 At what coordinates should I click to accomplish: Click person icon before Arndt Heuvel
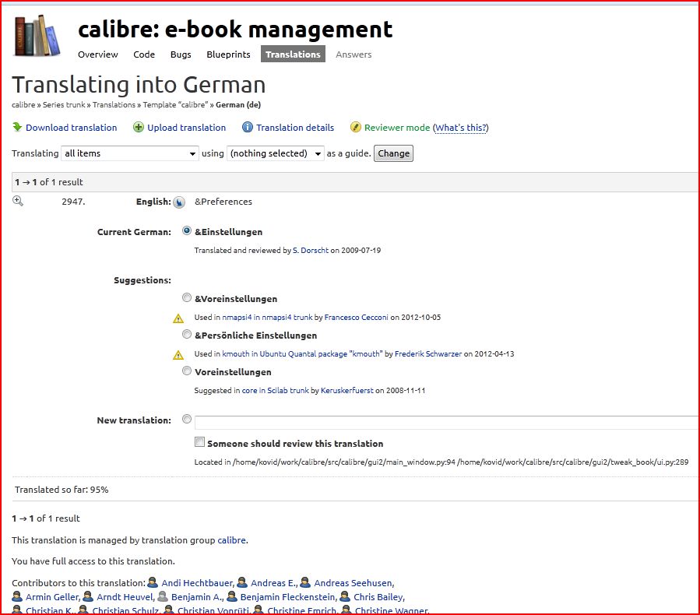[89, 596]
